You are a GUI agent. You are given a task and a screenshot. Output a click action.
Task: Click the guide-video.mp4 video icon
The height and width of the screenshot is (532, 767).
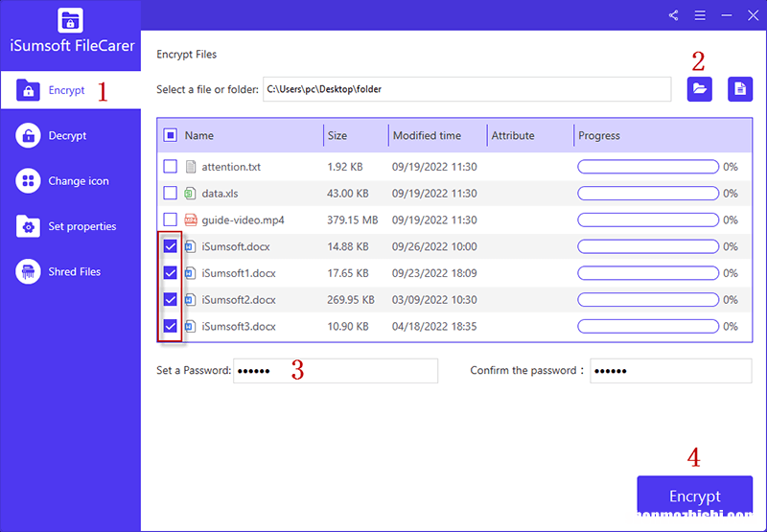190,220
